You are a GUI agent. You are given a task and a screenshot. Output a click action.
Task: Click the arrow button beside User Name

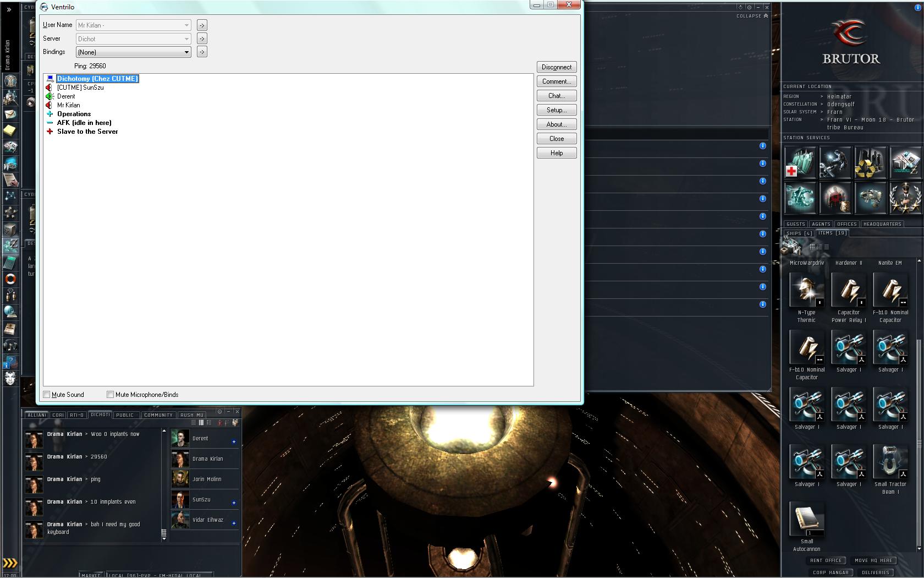tap(202, 25)
